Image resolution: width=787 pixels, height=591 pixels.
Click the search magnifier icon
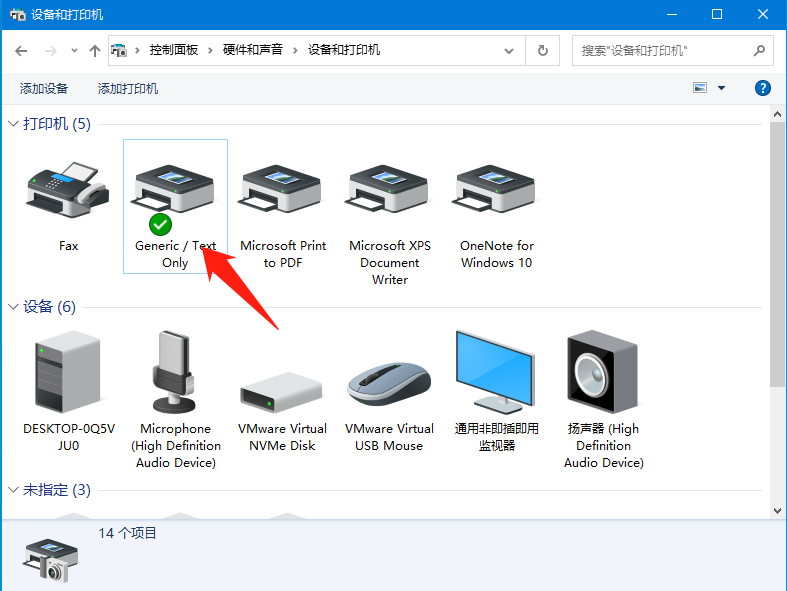click(x=759, y=50)
